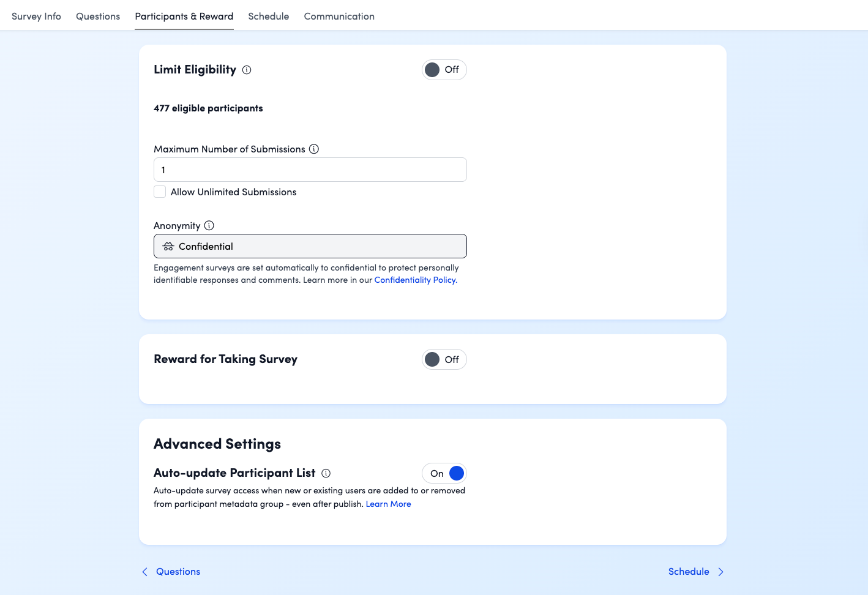Click the Limit Eligibility info icon
Screen dimensions: 868x595
tap(247, 70)
